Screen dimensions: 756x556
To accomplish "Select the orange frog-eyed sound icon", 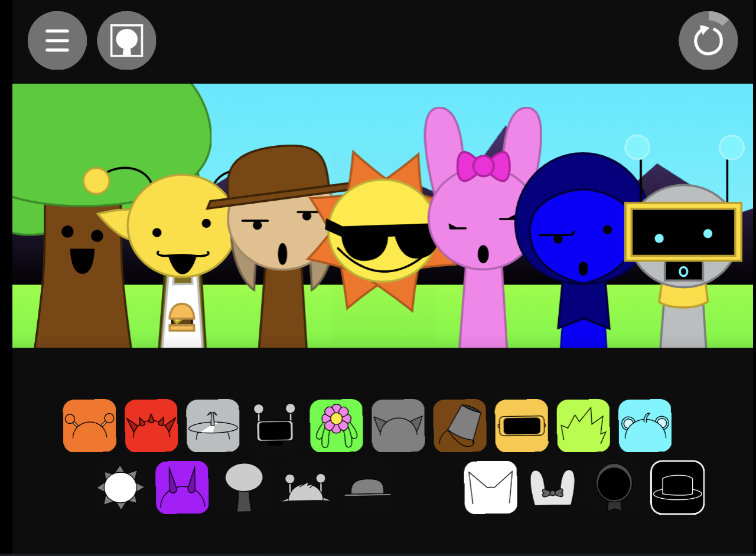I will tap(89, 426).
